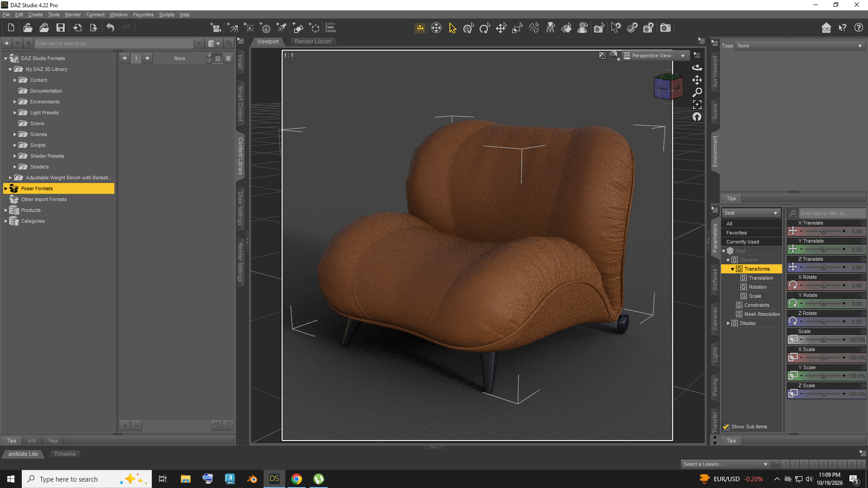Click the viewport Zoom magnifier icon
This screenshot has width=868, height=488.
click(697, 92)
